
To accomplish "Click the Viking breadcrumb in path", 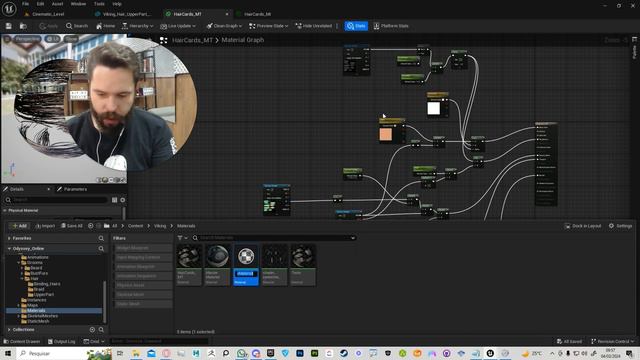I will coord(160,226).
